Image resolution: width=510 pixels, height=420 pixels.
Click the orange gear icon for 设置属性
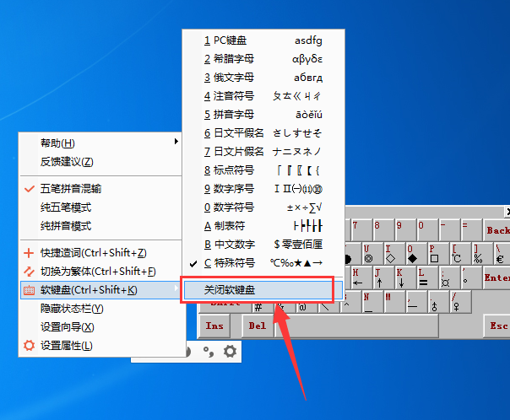pos(29,345)
